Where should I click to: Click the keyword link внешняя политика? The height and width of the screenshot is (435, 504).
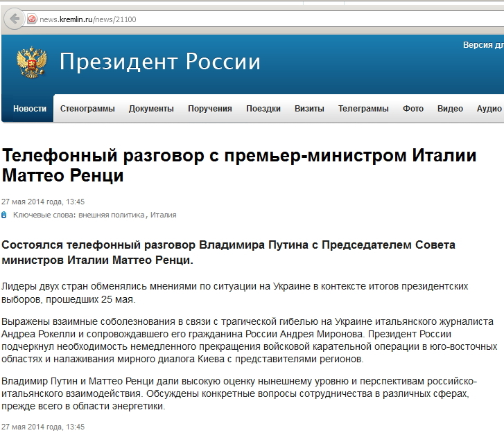pyautogui.click(x=112, y=215)
